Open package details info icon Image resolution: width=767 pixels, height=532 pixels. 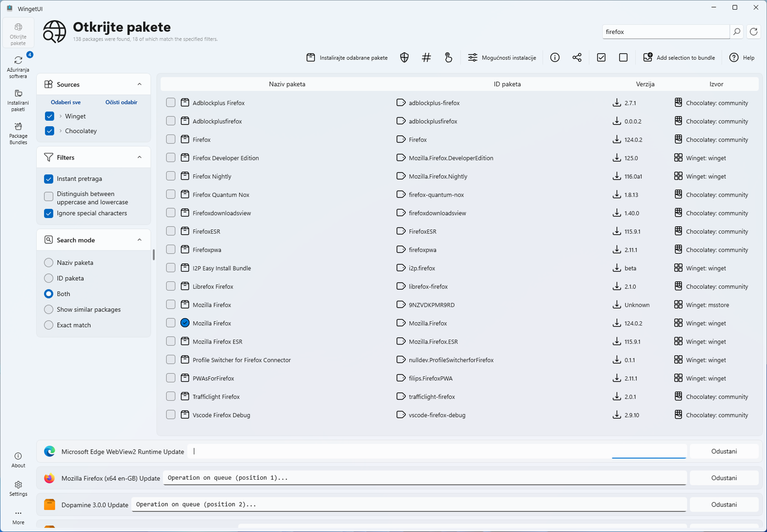coord(555,58)
